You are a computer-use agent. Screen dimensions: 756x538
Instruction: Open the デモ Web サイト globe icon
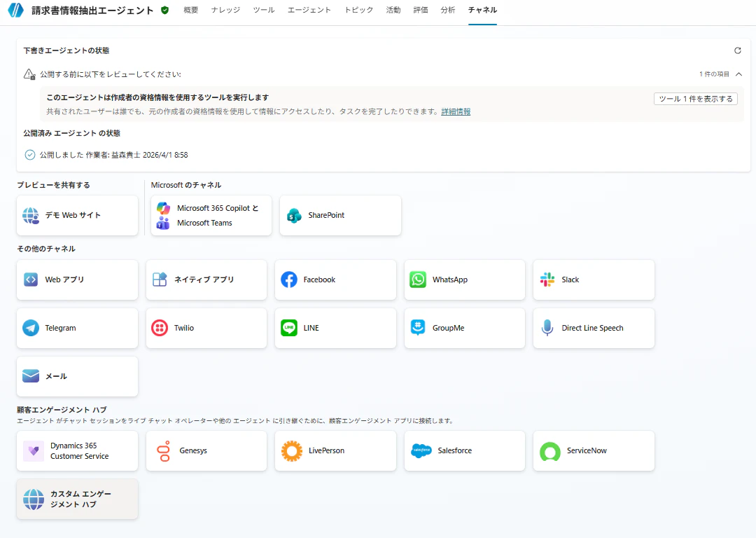click(x=31, y=215)
